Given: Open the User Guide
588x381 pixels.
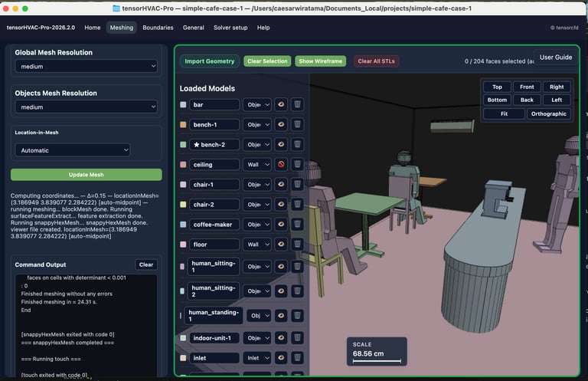Looking at the screenshot, I should pos(556,57).
